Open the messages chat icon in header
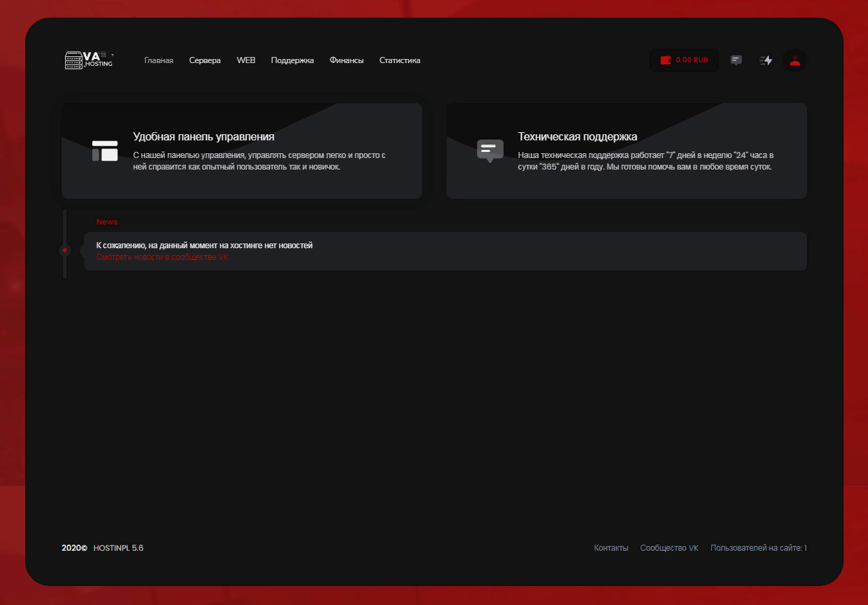This screenshot has width=868, height=605. [x=736, y=60]
